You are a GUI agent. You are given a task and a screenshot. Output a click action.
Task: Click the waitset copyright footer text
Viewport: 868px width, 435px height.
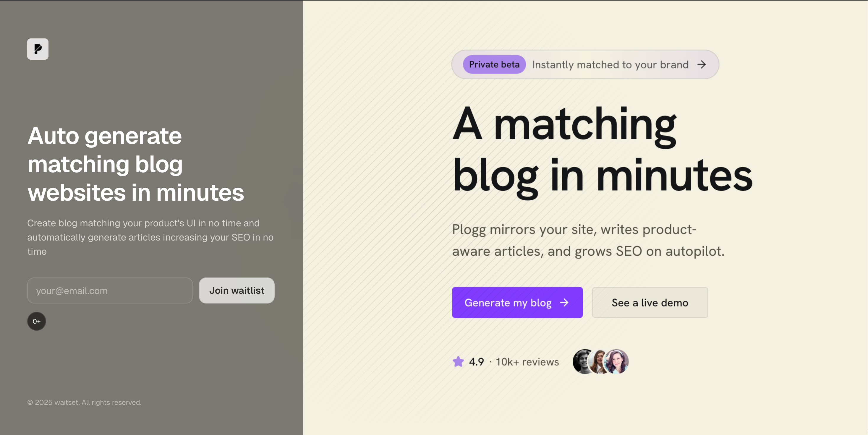[84, 402]
